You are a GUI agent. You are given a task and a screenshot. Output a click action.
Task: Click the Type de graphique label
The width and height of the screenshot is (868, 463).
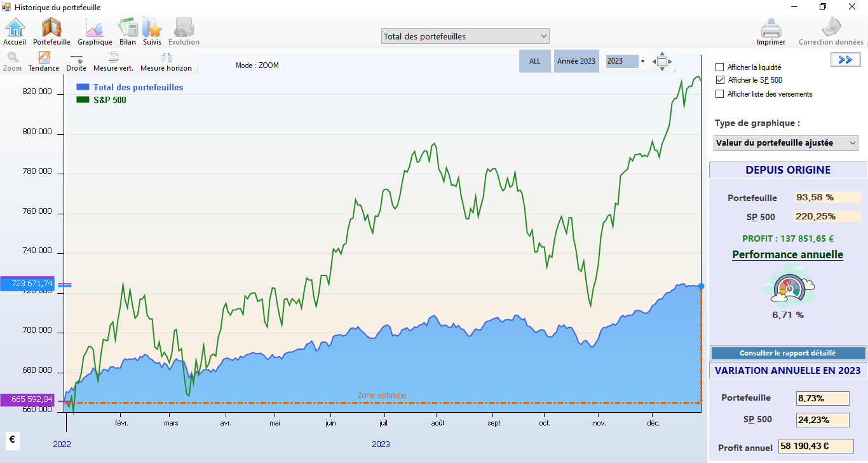pos(757,123)
